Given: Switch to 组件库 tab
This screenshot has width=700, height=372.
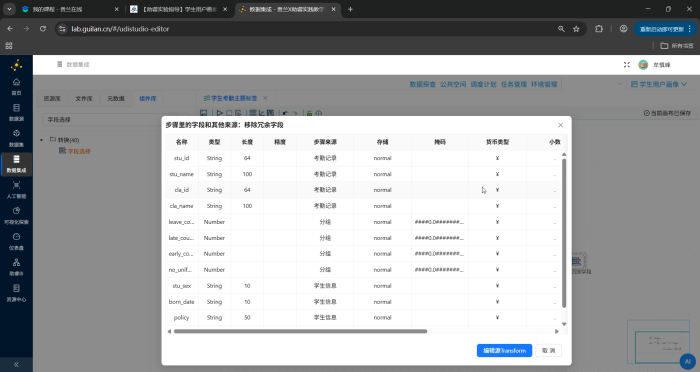Looking at the screenshot, I should [148, 98].
